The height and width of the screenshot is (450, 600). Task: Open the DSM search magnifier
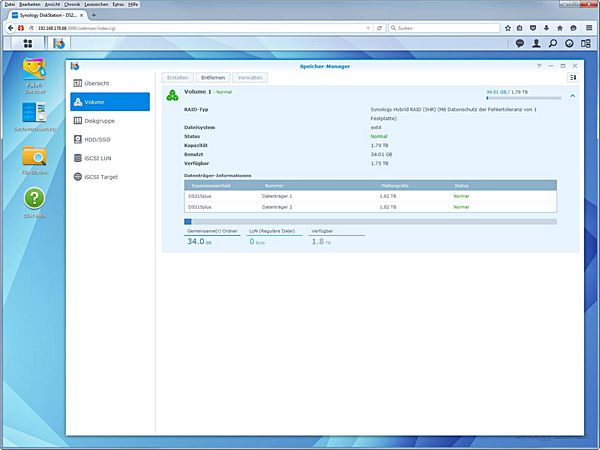coord(553,43)
